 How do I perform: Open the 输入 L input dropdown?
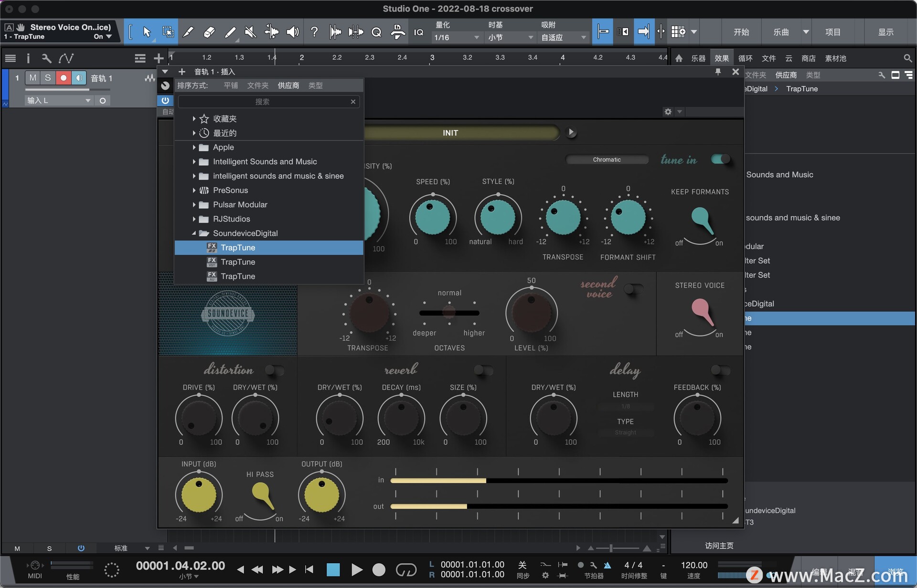pos(59,100)
